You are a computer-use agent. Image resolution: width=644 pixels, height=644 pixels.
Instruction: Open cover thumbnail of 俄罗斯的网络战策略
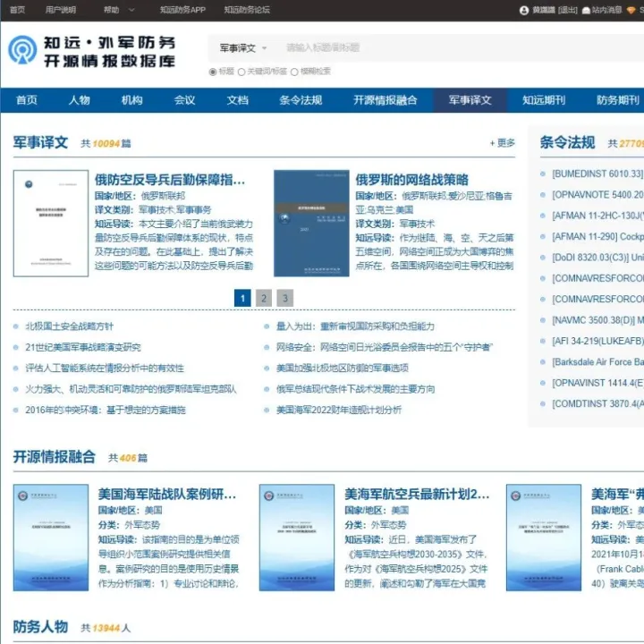(x=311, y=224)
